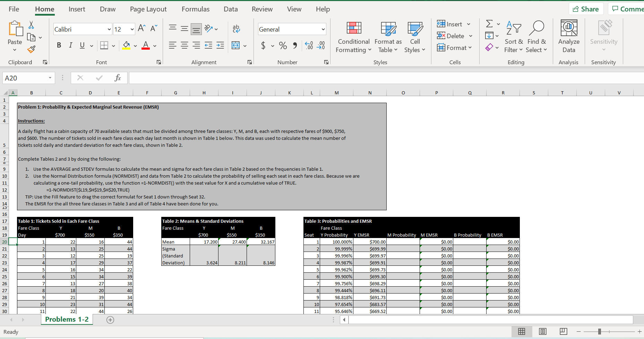Launch Analyze Data
The image size is (644, 339).
click(x=568, y=36)
